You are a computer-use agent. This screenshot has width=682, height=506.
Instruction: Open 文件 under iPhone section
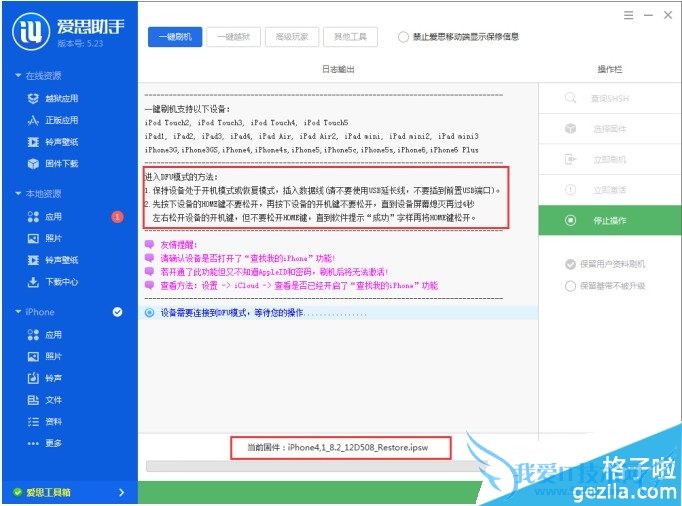[45, 400]
